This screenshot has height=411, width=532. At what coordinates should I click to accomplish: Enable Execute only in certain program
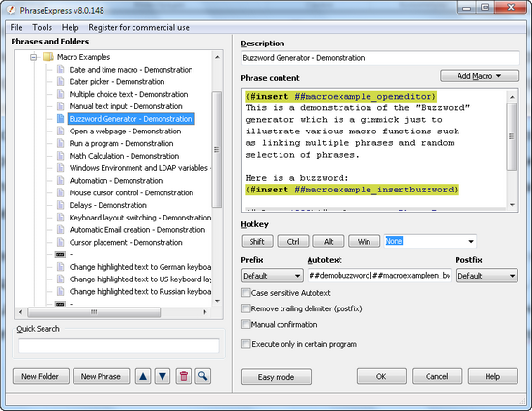(245, 344)
